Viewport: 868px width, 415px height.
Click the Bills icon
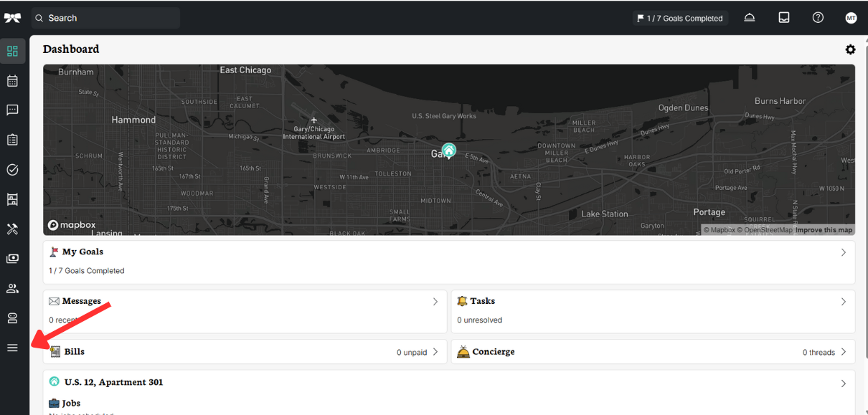[55, 352]
